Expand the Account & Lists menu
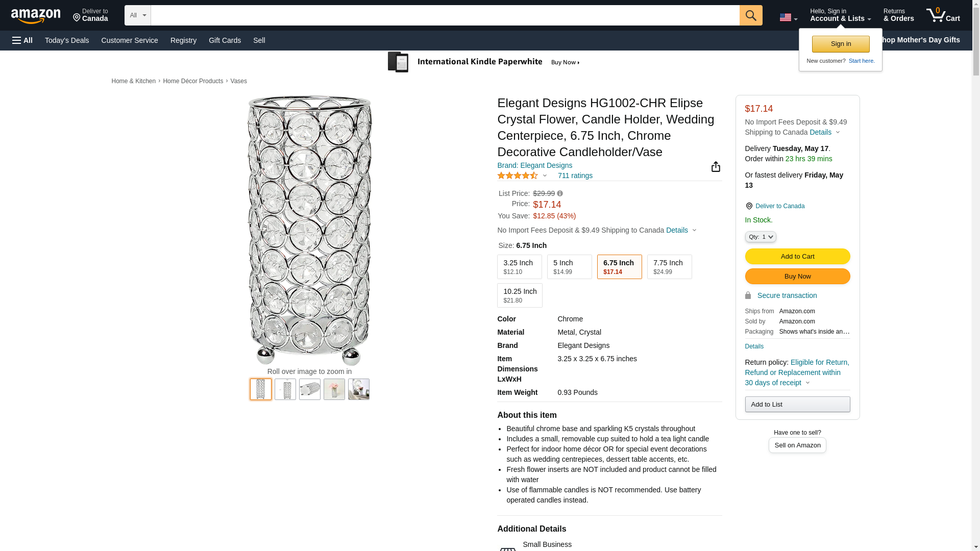Image resolution: width=980 pixels, height=551 pixels. (840, 15)
